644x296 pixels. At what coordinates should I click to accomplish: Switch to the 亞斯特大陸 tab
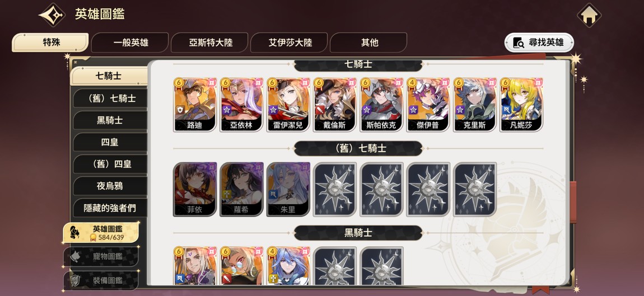pyautogui.click(x=210, y=43)
